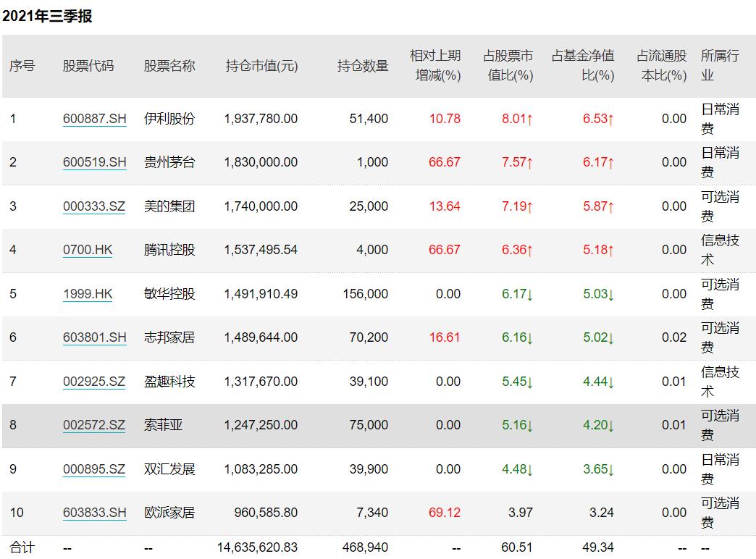Click the 欧派家居 stock name cell
The image size is (756, 559).
click(169, 513)
